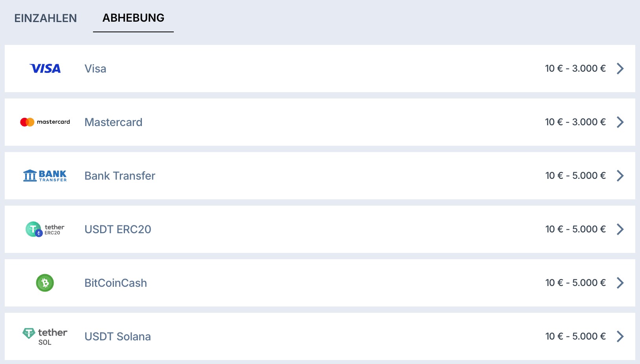Click the tether ERC20 logo icon
Image resolution: width=640 pixels, height=364 pixels.
tap(45, 229)
